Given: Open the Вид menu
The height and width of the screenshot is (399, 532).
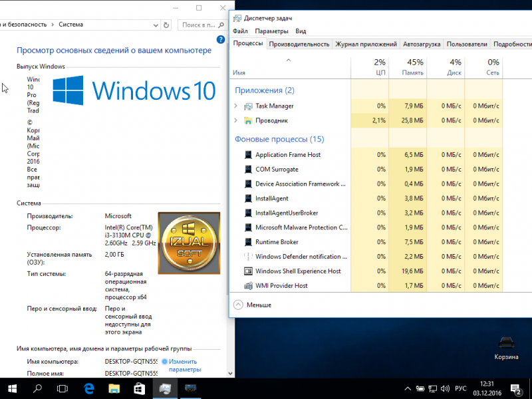Looking at the screenshot, I should point(301,31).
